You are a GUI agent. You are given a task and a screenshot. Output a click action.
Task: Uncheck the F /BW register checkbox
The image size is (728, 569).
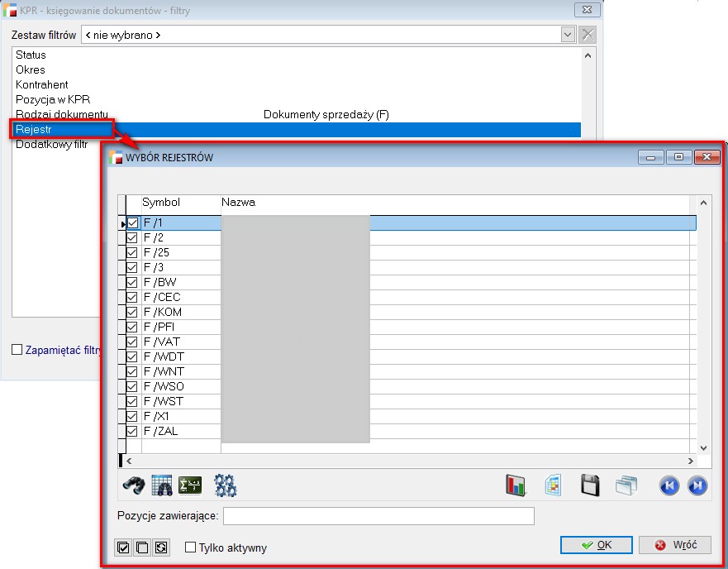coord(132,282)
